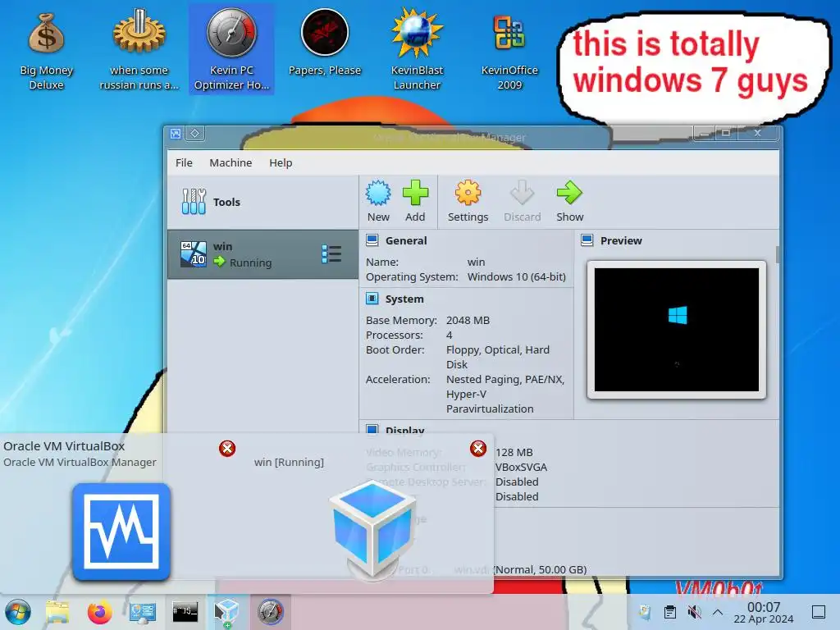This screenshot has width=840, height=630.
Task: Close the Oracle VM VirtualBox Manager taskbar preview
Action: tap(227, 449)
